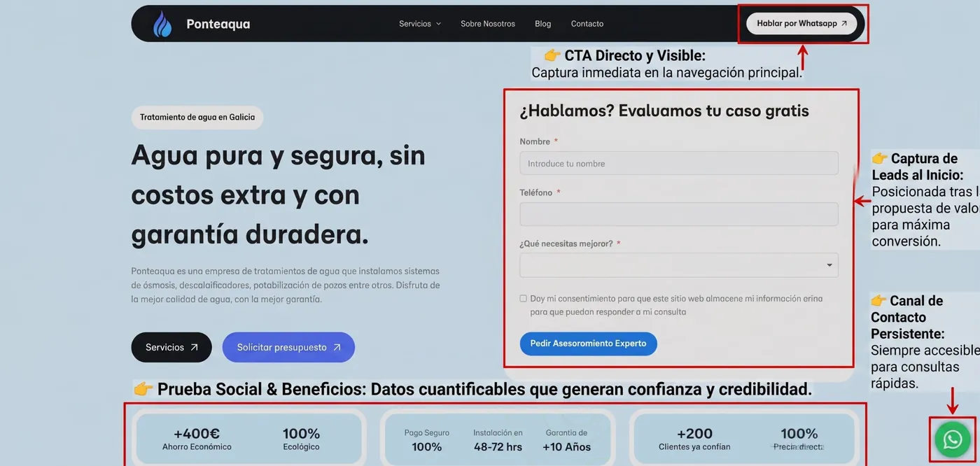Click the +400€ Ahorro Económico stat
This screenshot has height=466, width=980.
[x=197, y=439]
